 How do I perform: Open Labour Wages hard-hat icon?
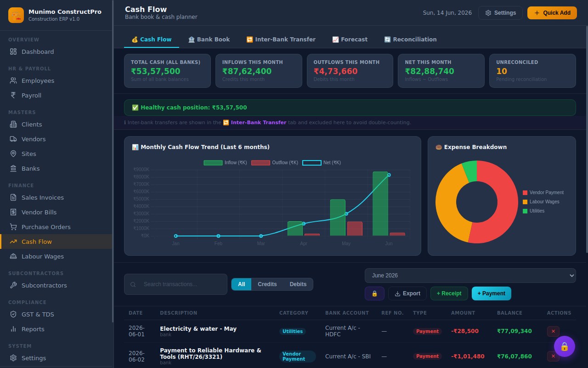click(x=13, y=256)
